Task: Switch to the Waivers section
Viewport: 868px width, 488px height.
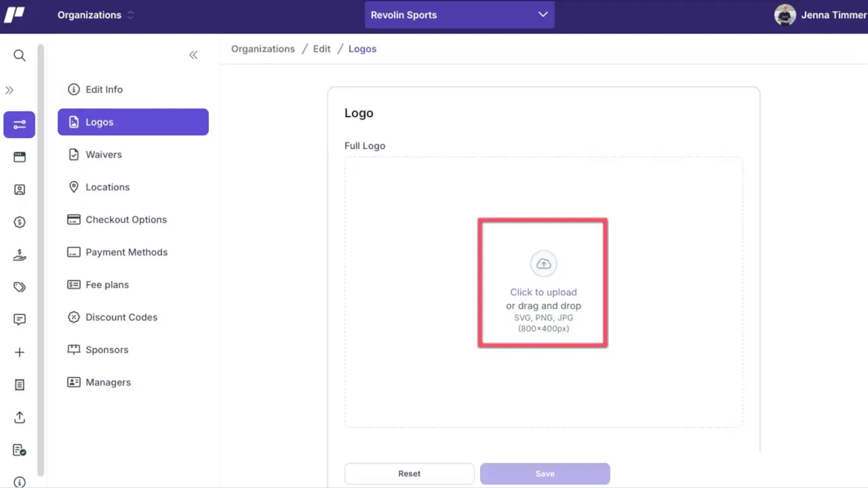Action: [103, 155]
